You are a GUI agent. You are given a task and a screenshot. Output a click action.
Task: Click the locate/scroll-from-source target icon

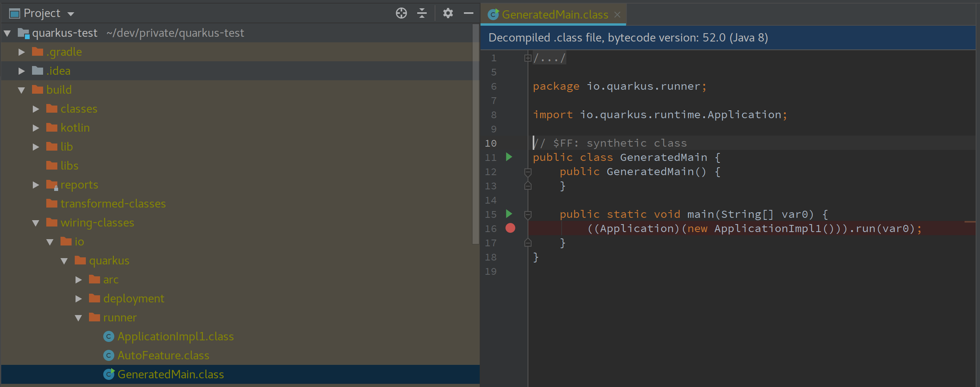[x=401, y=13]
